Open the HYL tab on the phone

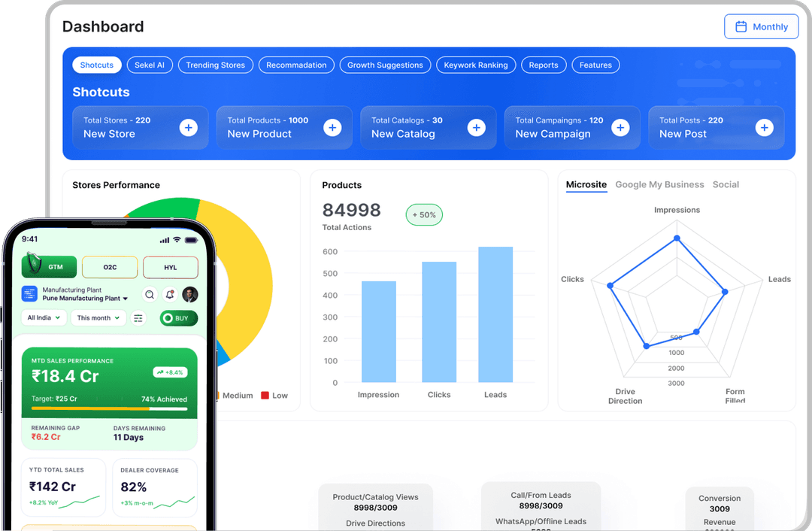[171, 267]
